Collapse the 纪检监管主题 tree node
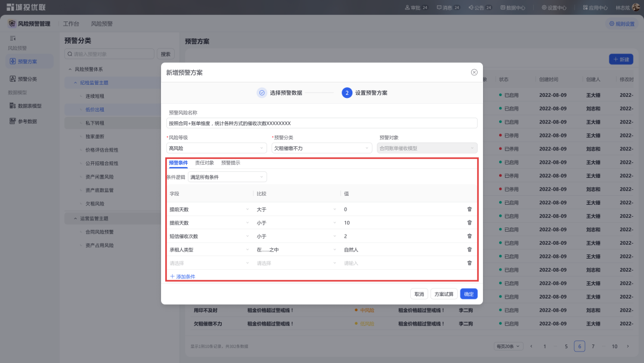The height and width of the screenshot is (363, 644). coord(75,83)
